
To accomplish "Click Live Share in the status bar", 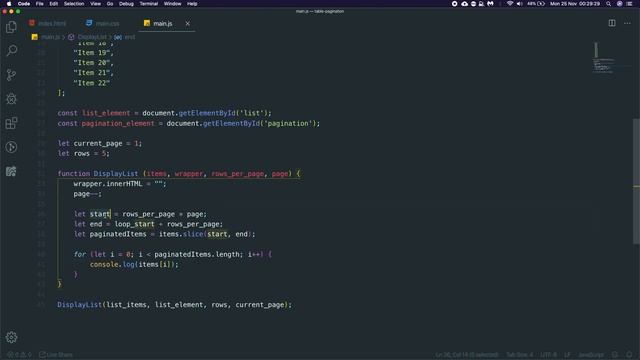I will coord(56,355).
